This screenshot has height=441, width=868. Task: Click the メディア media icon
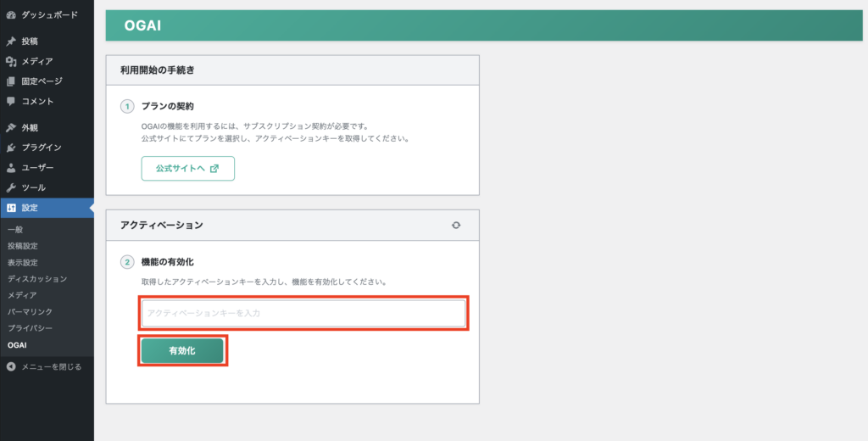(10, 61)
